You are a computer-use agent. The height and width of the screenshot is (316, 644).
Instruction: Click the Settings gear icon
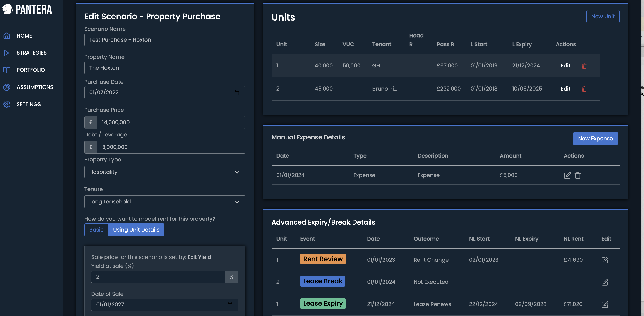7,104
